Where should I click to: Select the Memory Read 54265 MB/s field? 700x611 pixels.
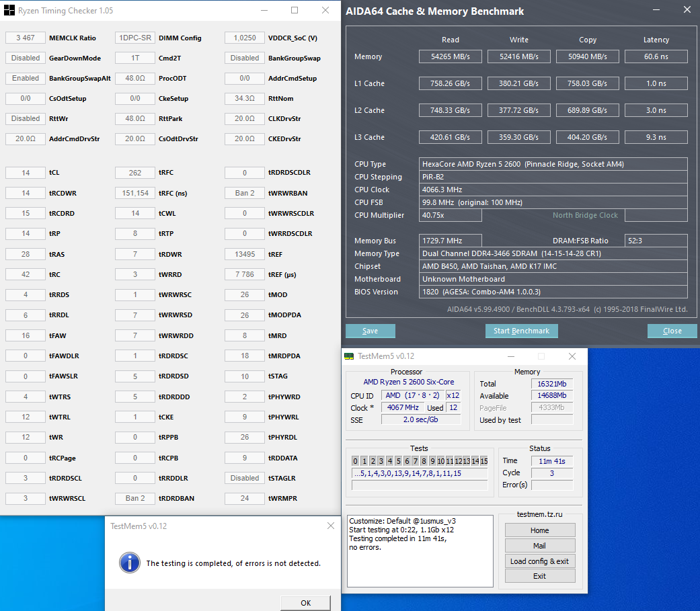(x=451, y=56)
